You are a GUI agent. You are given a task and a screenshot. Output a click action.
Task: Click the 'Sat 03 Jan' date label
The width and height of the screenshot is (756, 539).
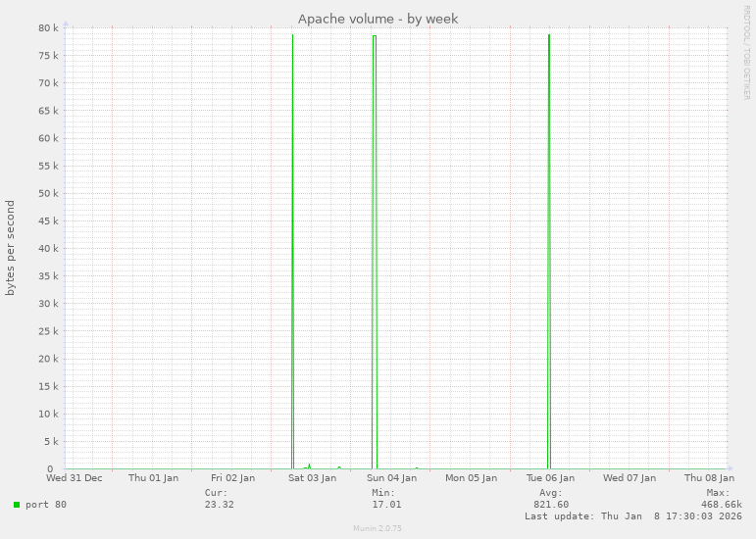(313, 478)
